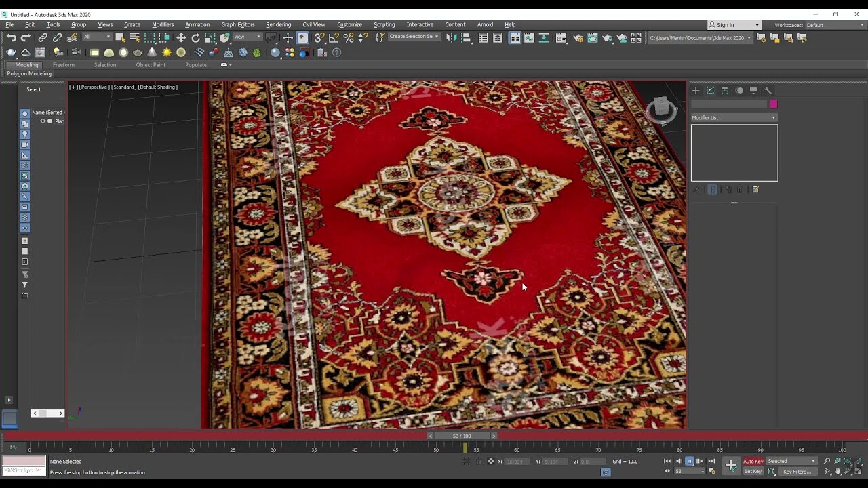Enable Auto Key animation mode
The height and width of the screenshot is (488, 868).
(x=753, y=461)
